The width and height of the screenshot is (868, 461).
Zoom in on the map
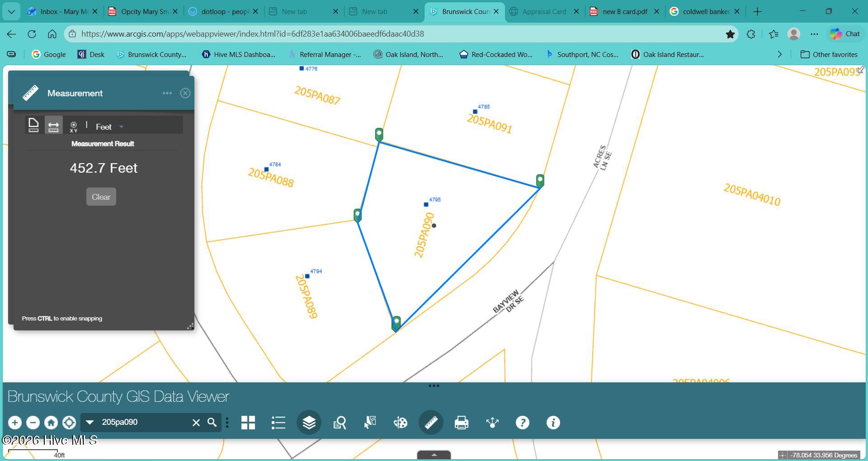(x=14, y=423)
